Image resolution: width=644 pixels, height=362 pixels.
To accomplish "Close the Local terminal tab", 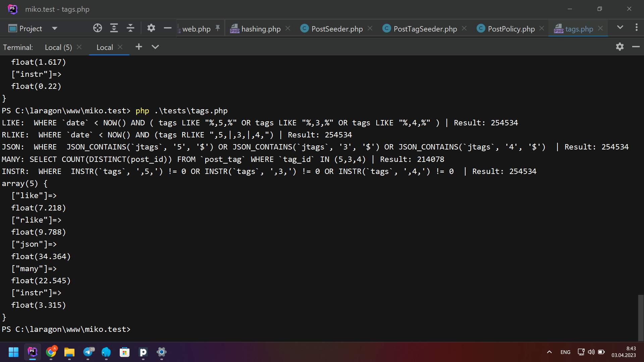I will point(120,47).
